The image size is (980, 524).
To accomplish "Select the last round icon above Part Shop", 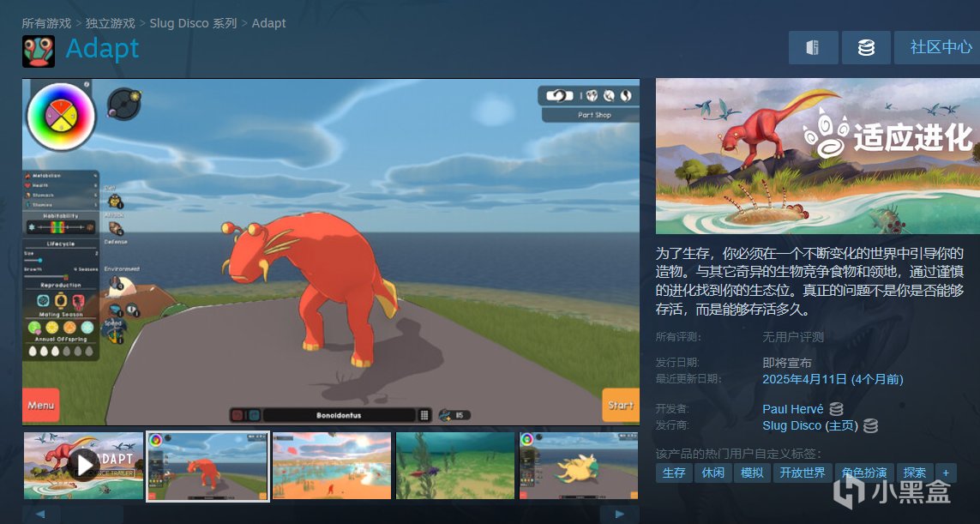I will tap(626, 96).
